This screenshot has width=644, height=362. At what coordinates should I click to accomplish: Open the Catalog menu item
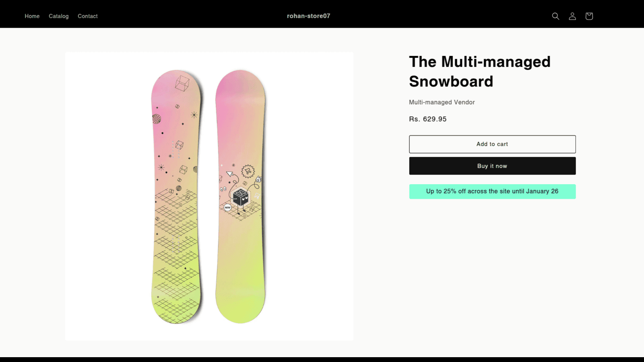pos(59,16)
